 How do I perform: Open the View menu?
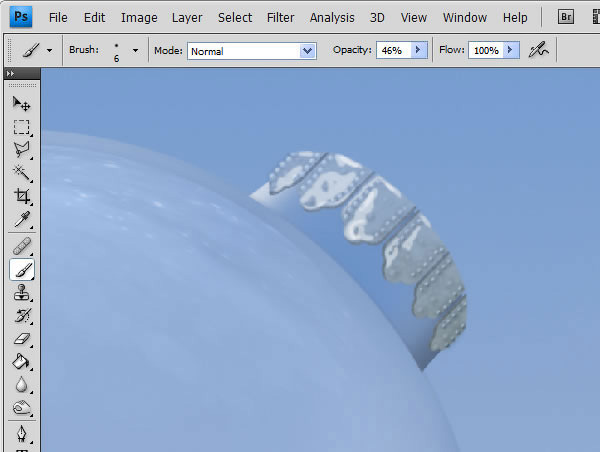(x=414, y=18)
